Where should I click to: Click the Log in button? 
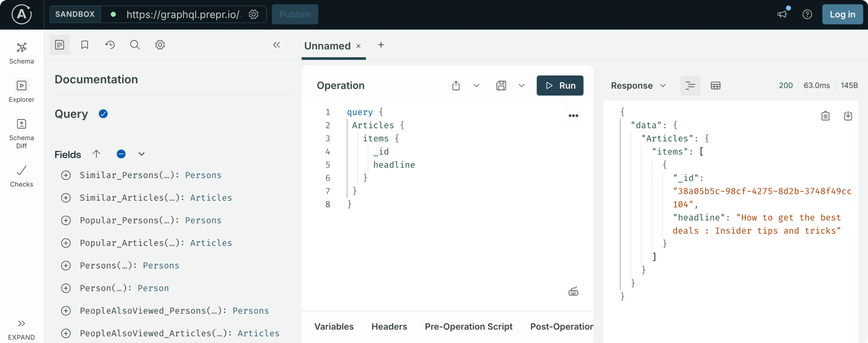(x=842, y=14)
